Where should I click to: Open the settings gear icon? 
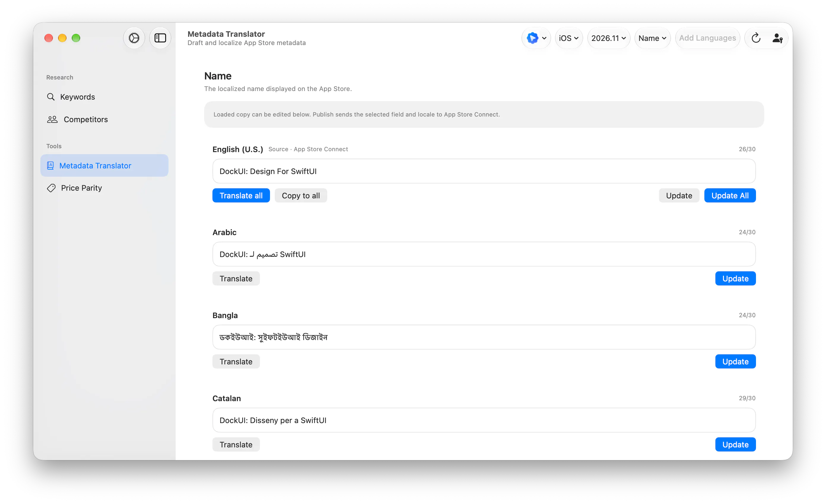coord(134,38)
